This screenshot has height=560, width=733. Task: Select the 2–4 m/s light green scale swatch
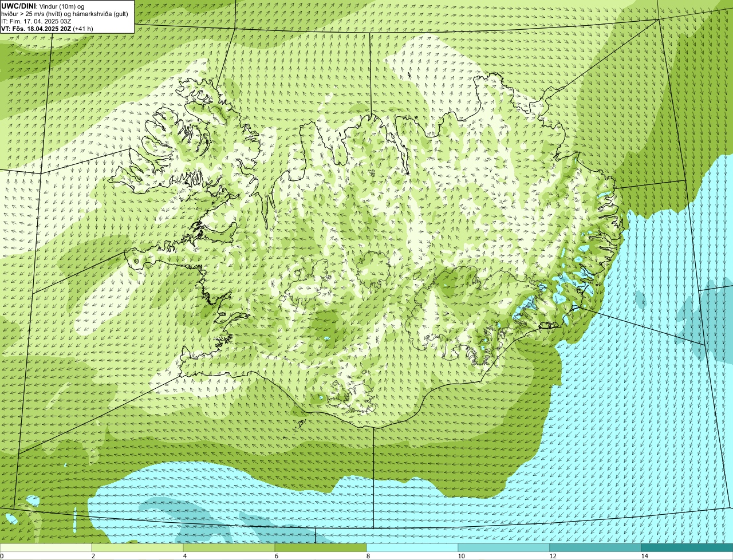pos(137,547)
